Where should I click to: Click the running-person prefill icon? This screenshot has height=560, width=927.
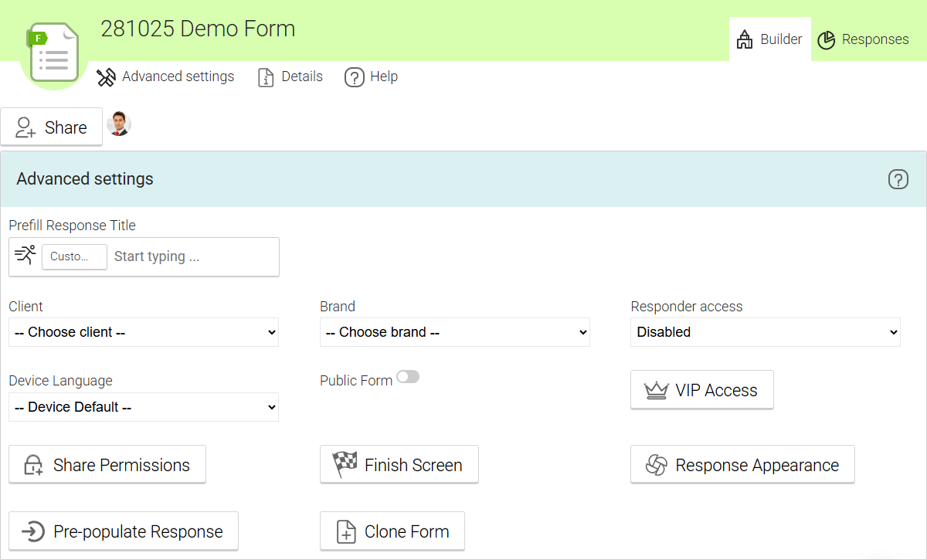[x=25, y=256]
